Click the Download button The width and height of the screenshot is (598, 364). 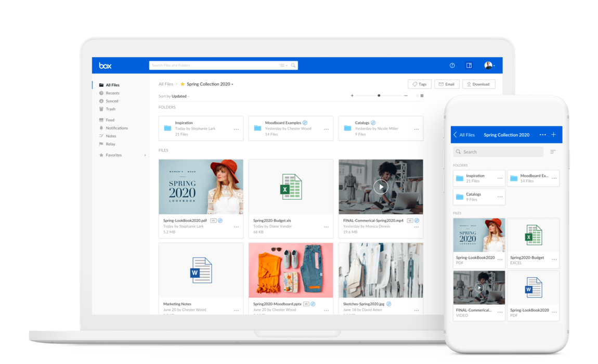(478, 84)
